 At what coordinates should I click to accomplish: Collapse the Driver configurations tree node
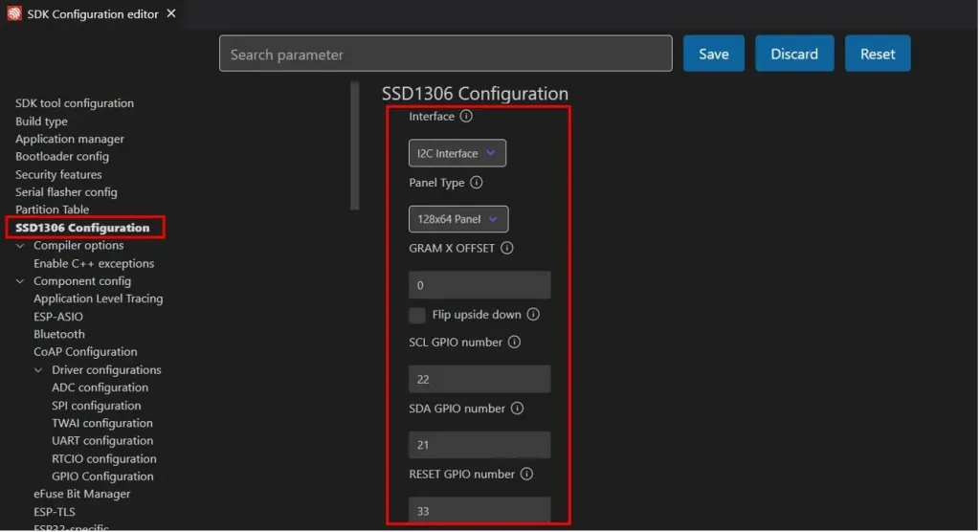[38, 370]
